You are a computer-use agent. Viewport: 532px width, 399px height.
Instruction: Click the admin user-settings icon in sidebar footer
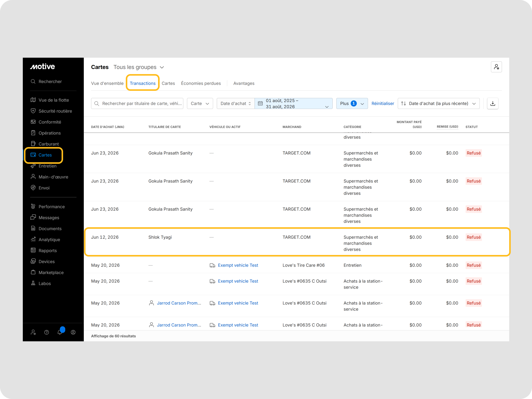pyautogui.click(x=33, y=332)
